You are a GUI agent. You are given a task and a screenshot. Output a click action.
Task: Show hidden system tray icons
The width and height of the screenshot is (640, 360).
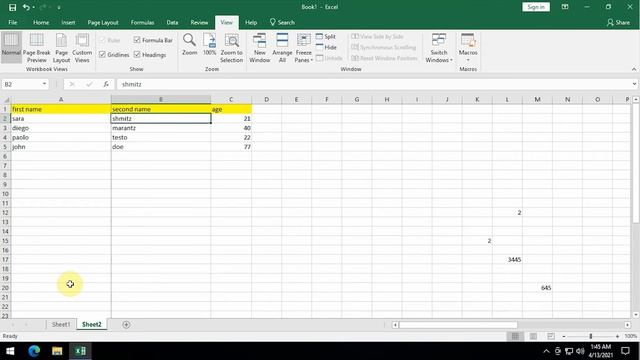[x=546, y=351]
